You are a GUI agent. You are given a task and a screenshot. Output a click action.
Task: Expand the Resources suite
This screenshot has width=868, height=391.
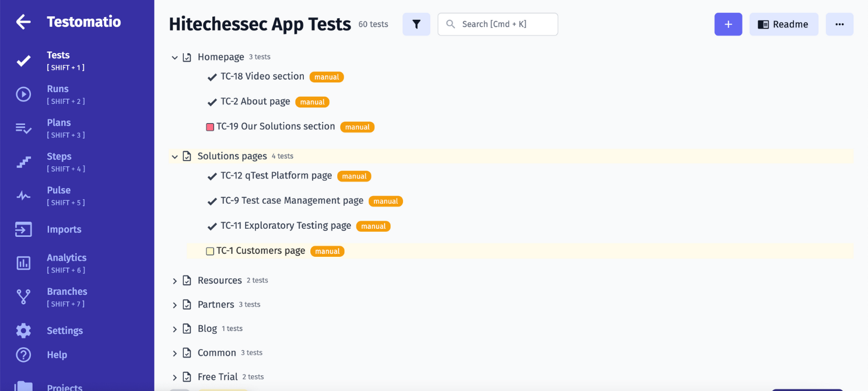[174, 280]
